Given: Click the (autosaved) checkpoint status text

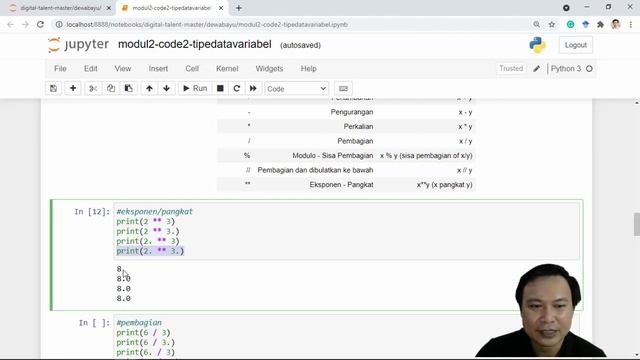Looking at the screenshot, I should tap(300, 45).
